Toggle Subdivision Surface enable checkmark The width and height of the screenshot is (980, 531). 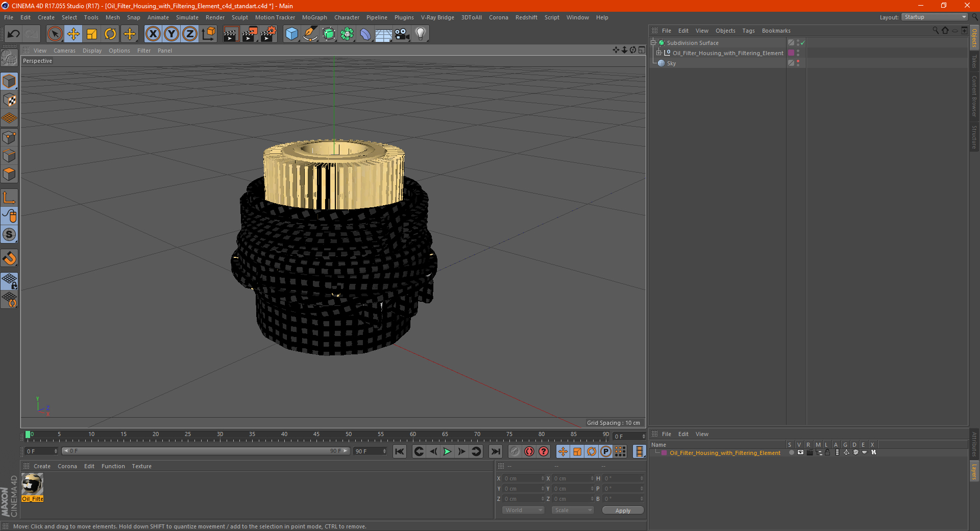(x=803, y=43)
